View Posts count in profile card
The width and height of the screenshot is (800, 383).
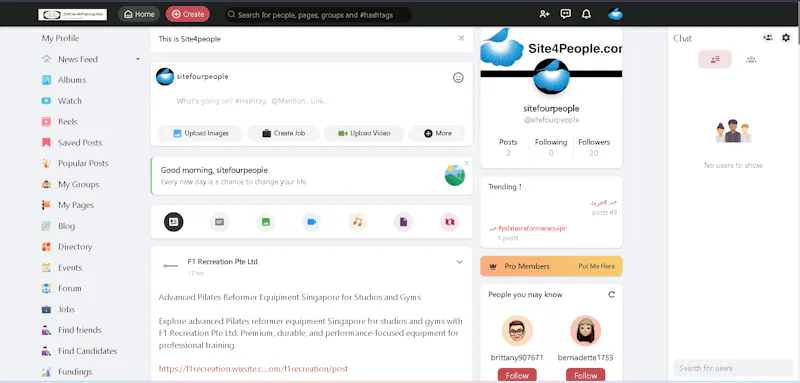(x=508, y=147)
